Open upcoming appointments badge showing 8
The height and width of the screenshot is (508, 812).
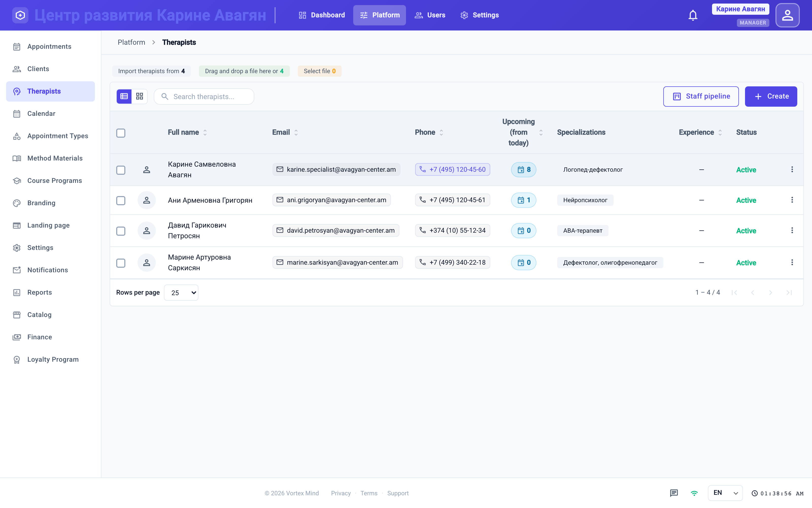click(x=523, y=170)
